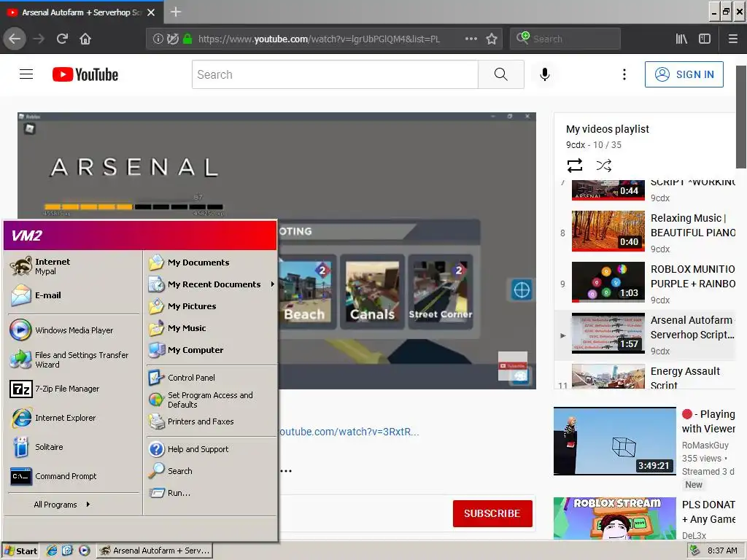
Task: Toggle browser sidebar view
Action: [705, 39]
